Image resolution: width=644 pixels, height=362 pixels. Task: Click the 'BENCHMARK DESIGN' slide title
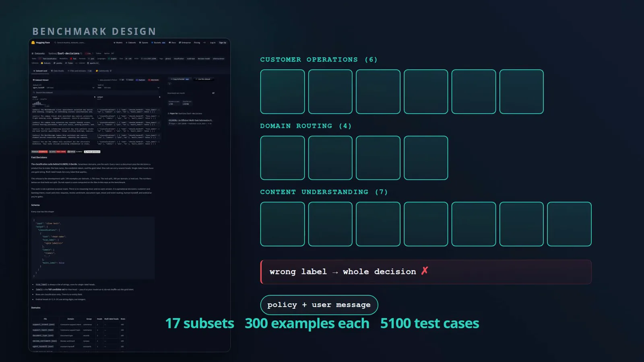click(x=94, y=31)
